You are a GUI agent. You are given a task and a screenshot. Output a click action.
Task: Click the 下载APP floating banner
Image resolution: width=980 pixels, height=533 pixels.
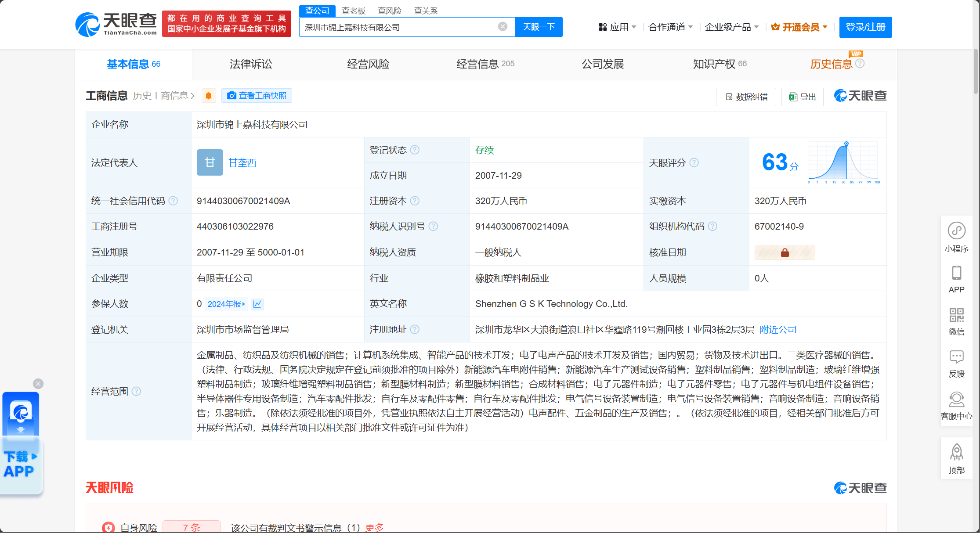[21, 443]
